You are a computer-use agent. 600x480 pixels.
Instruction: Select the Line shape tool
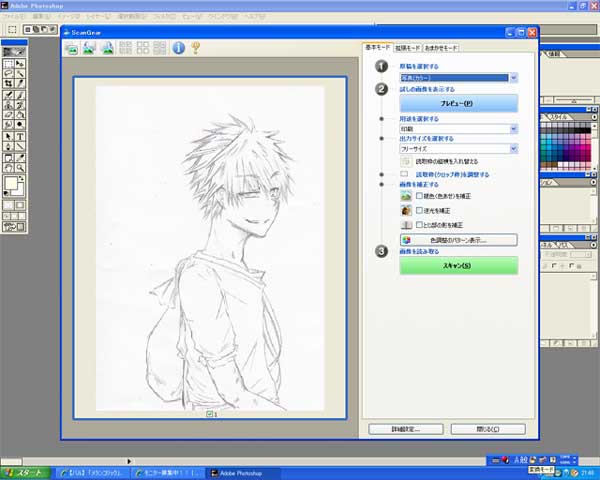point(20,146)
